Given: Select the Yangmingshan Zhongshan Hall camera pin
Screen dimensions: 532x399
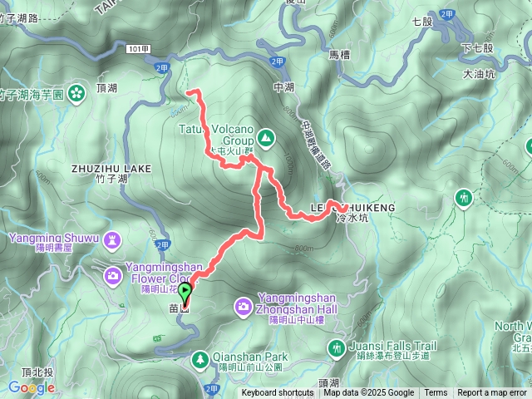Looking at the screenshot, I should click(x=244, y=308).
